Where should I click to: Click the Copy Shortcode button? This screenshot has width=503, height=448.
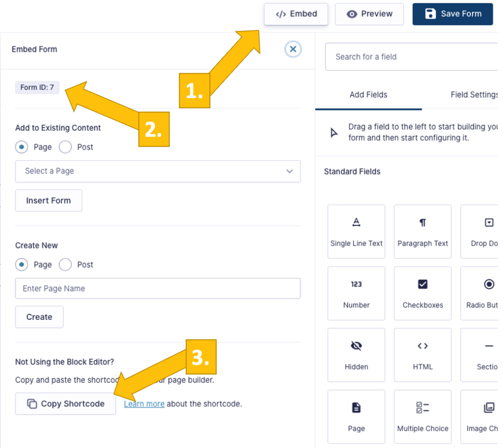65,404
